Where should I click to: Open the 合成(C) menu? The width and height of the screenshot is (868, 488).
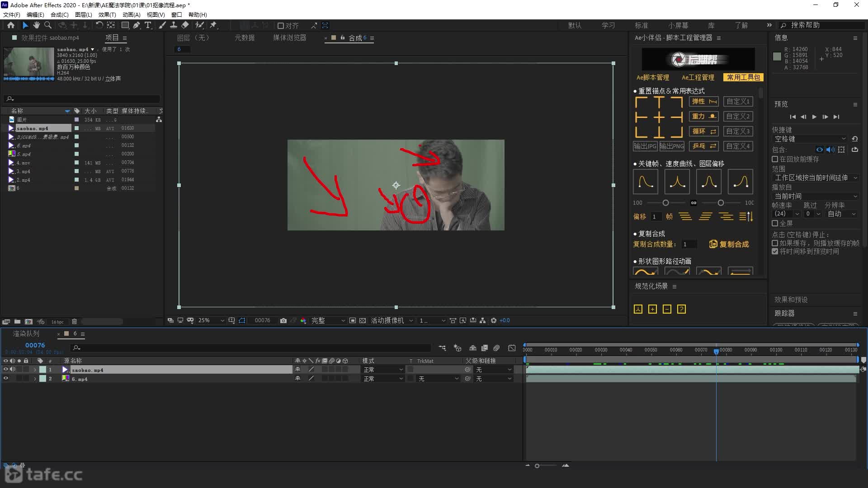click(60, 15)
